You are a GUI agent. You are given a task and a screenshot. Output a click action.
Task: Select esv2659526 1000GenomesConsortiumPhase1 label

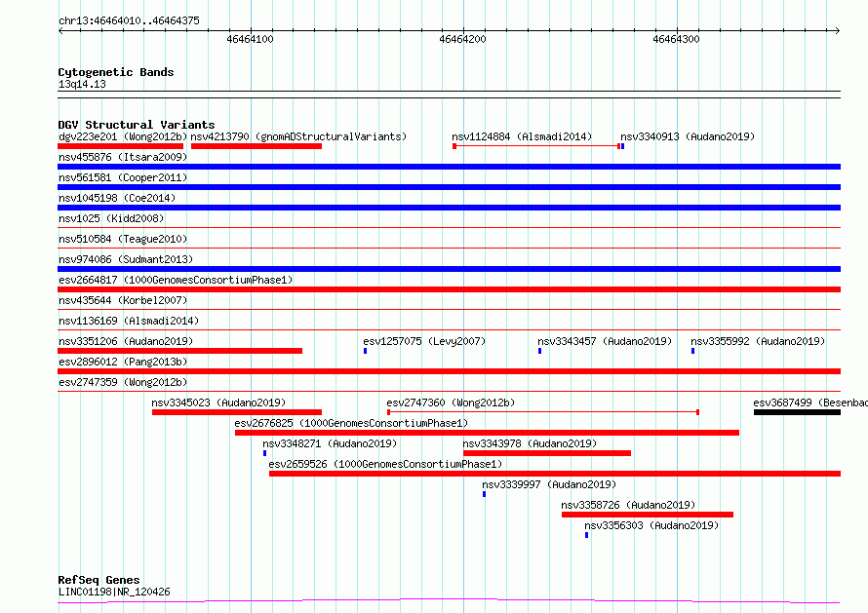click(385, 464)
